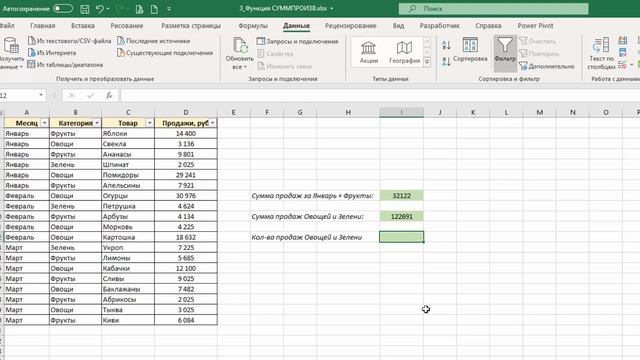640x360 pixels.
Task: Click the Save icon in title bar
Action: (84, 9)
